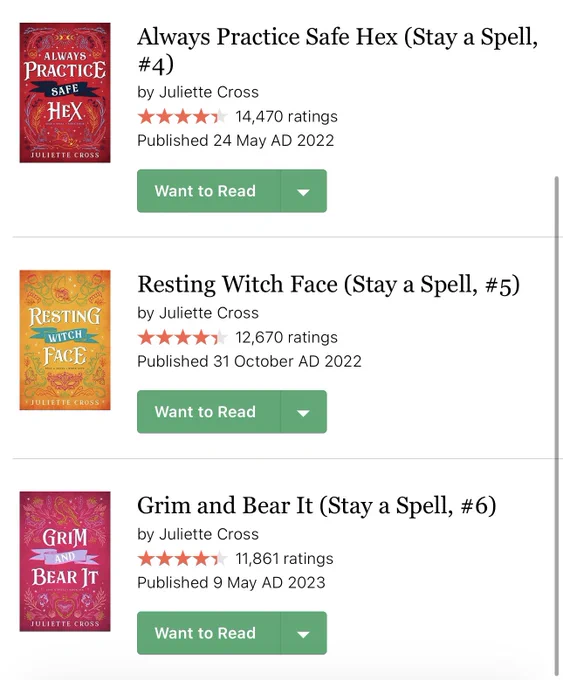
Task: View the 14,470 ratings count
Action: (286, 116)
